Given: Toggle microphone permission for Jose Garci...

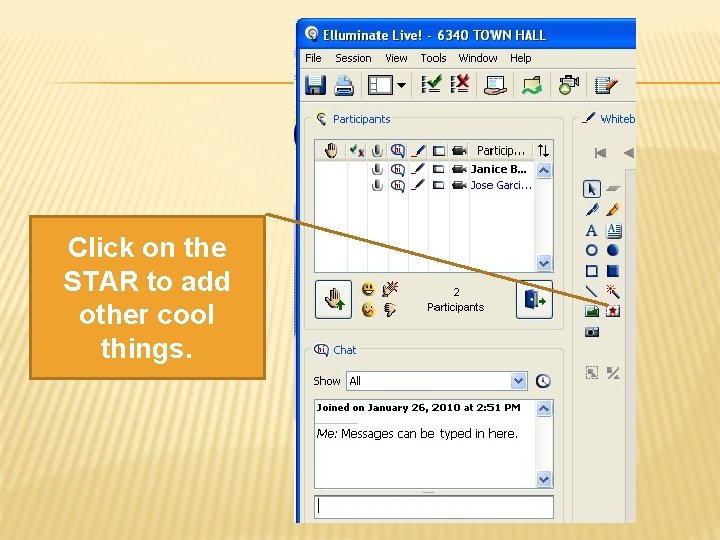Looking at the screenshot, I should point(377,186).
